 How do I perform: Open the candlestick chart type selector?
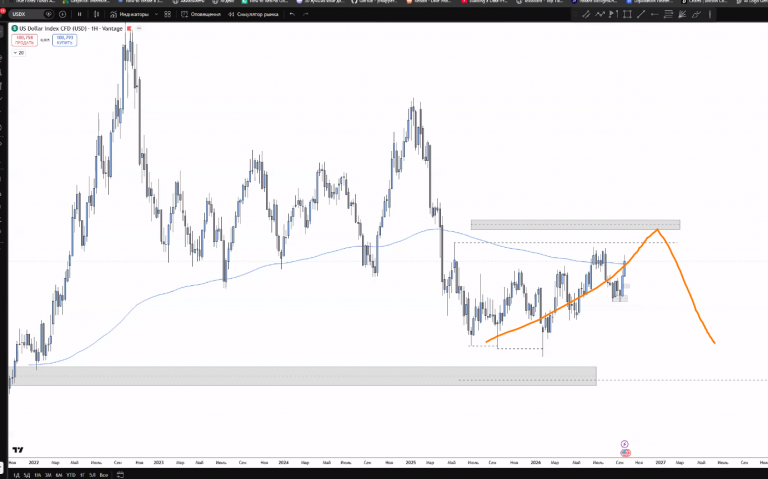click(x=96, y=14)
